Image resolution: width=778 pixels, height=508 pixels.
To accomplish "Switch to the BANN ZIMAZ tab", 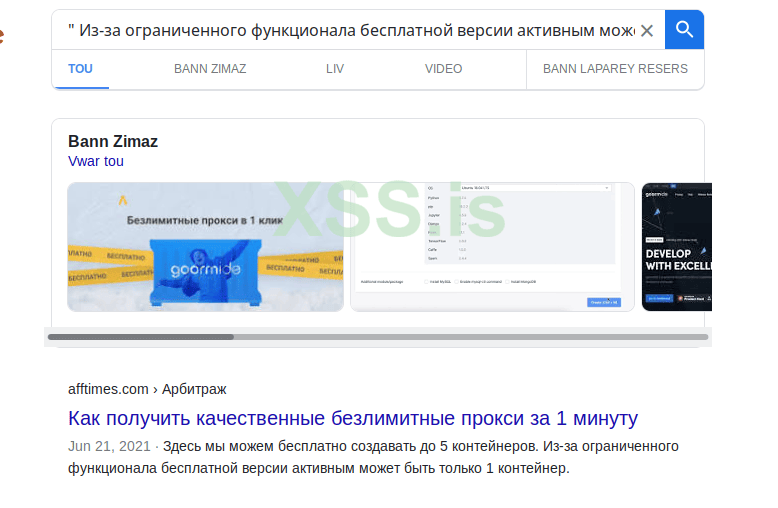I will tap(210, 69).
